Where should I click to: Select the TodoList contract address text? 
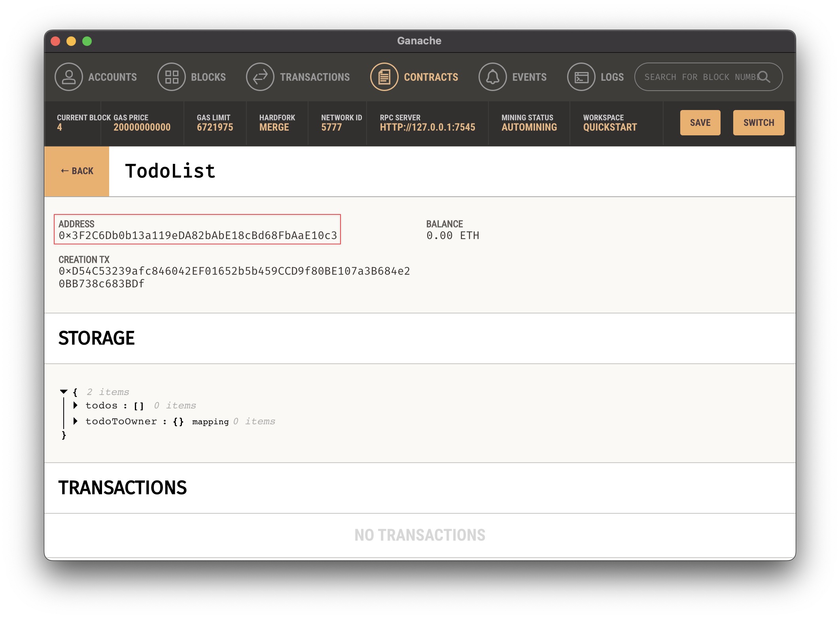coord(198,235)
